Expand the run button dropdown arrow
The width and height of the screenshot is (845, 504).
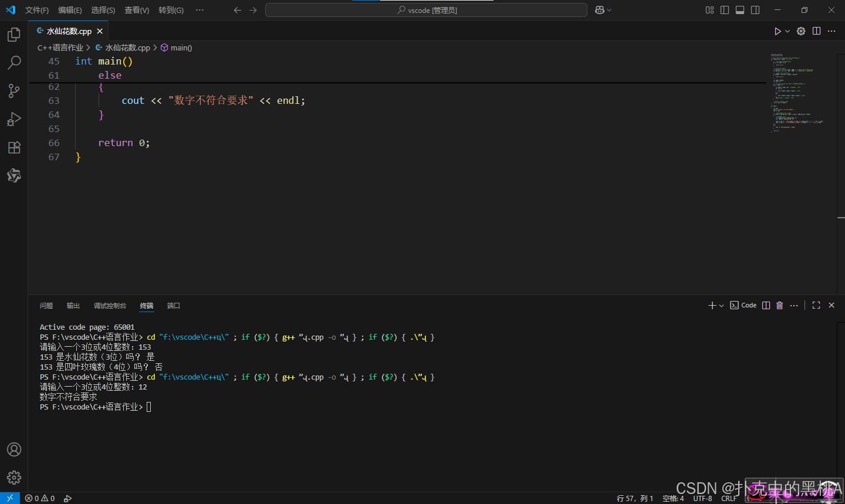(787, 31)
